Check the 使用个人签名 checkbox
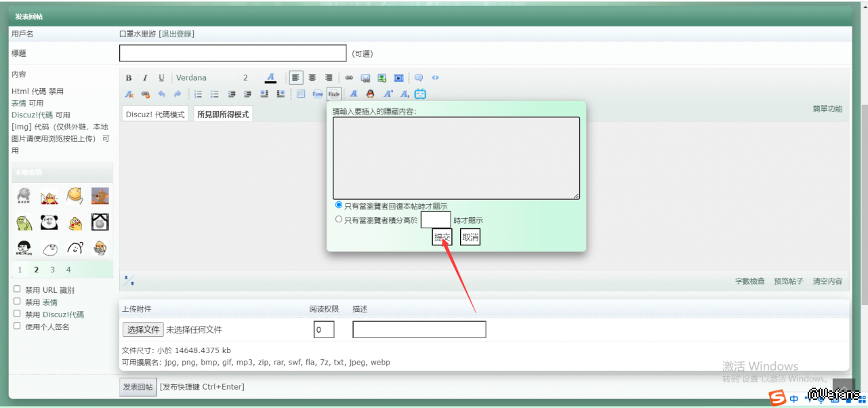 (x=18, y=326)
